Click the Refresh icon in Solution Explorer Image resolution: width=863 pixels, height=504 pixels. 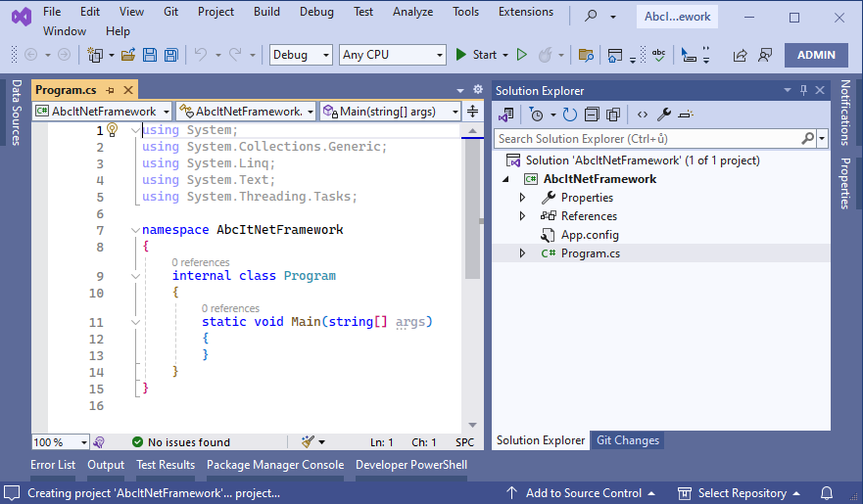click(569, 115)
